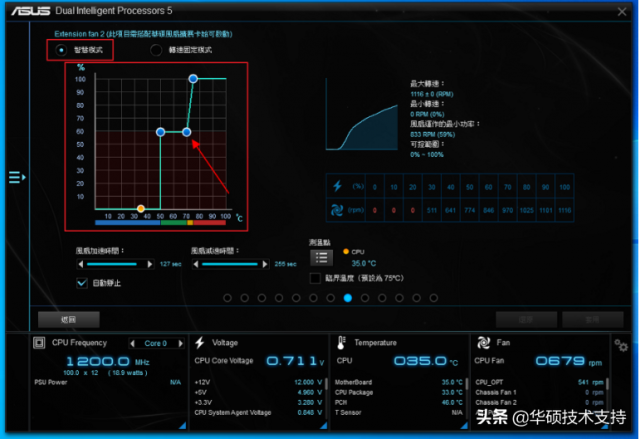The image size is (640, 439).
Task: Expand Voltage panel via corner triangle
Action: tap(323, 426)
